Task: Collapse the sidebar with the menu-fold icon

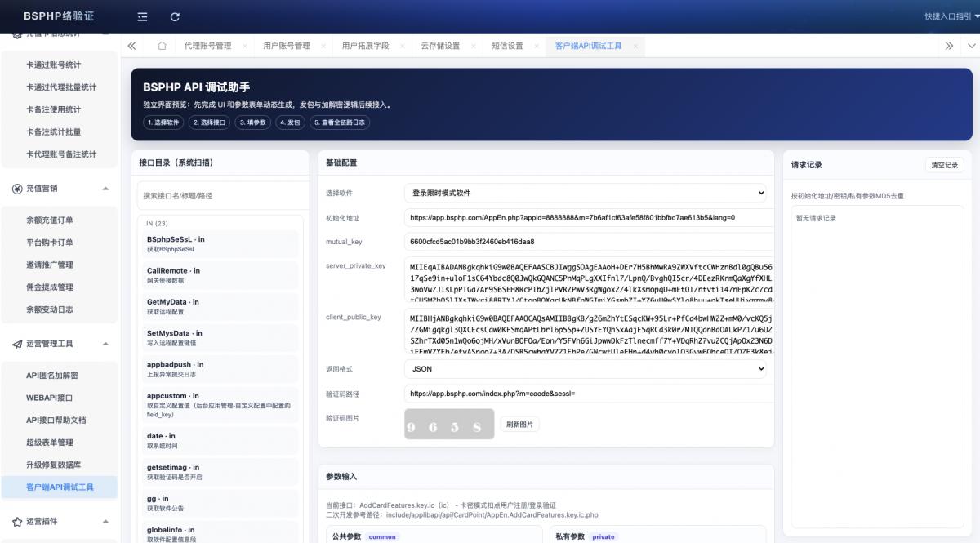Action: (143, 16)
